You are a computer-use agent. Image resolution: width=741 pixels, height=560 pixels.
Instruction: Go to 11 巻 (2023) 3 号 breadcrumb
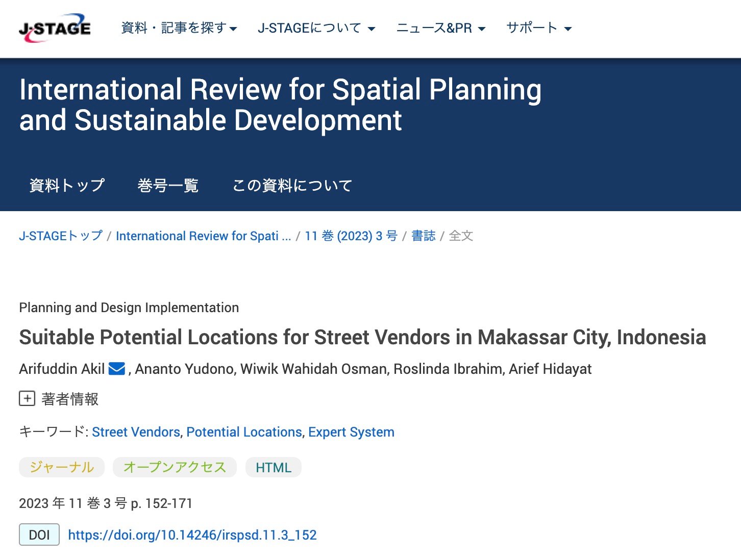coord(351,236)
